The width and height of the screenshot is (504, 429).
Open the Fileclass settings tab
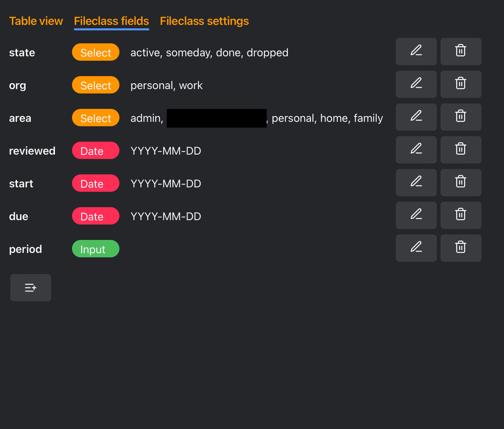[x=204, y=21]
